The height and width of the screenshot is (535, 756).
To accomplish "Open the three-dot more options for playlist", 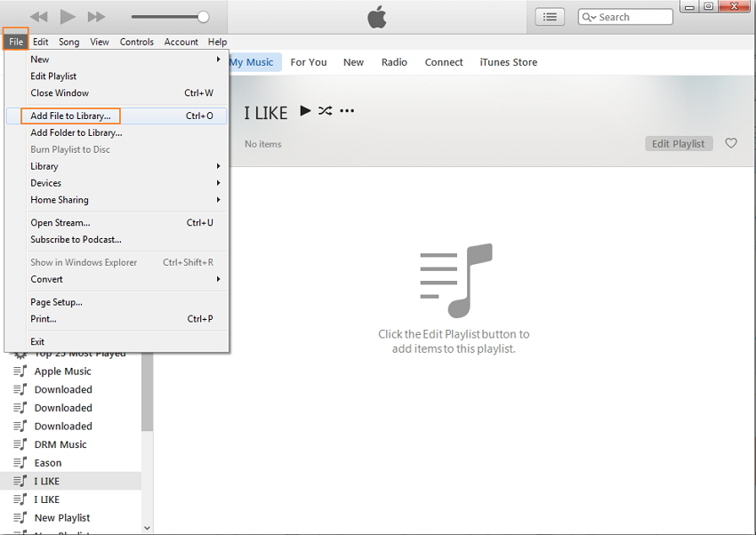I will click(x=347, y=111).
